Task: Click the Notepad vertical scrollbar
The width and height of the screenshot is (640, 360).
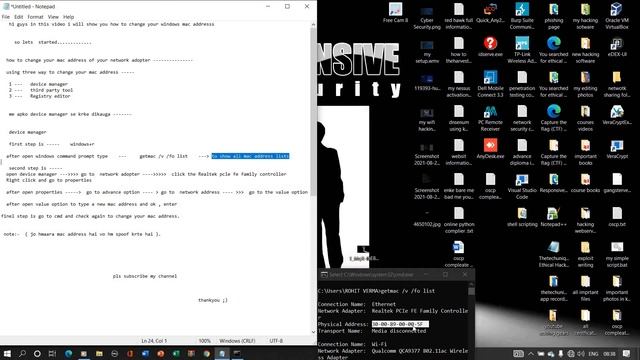Action: point(313,178)
